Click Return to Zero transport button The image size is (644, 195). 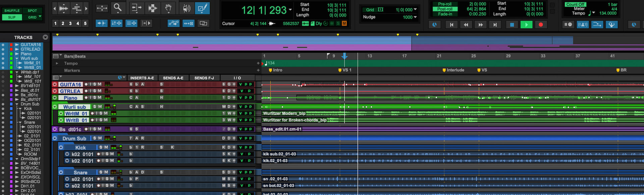pos(451,25)
